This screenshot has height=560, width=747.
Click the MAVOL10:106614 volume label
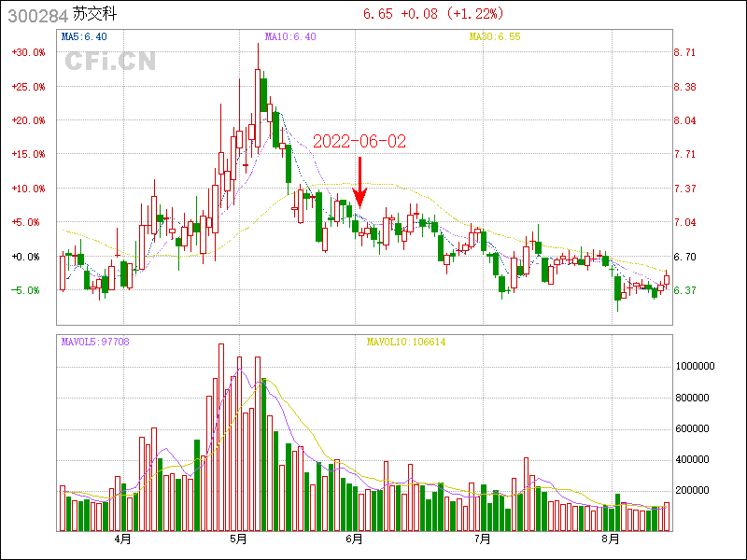(x=405, y=342)
